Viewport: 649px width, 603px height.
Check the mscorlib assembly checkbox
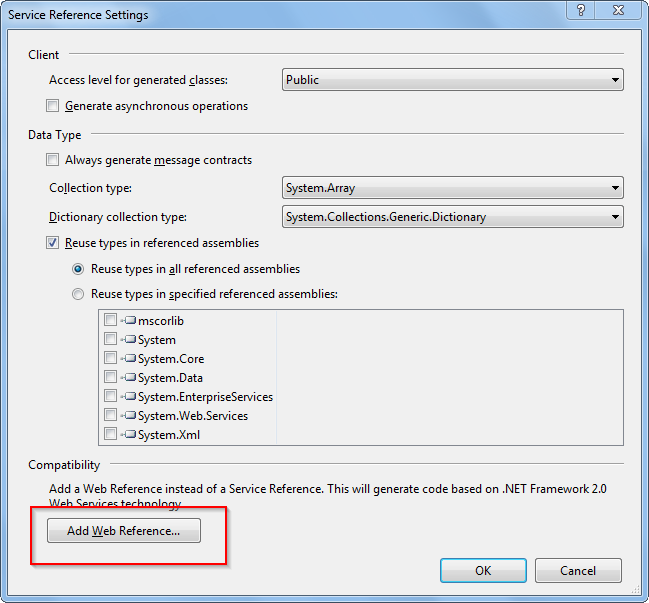(x=111, y=320)
